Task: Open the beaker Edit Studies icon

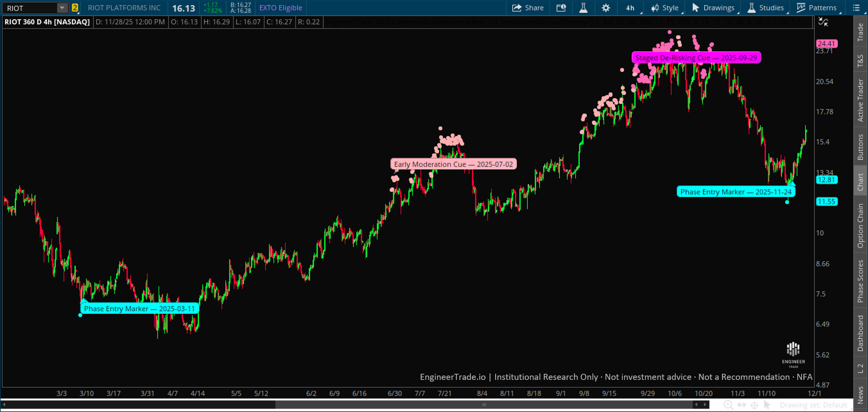Action: [x=583, y=8]
